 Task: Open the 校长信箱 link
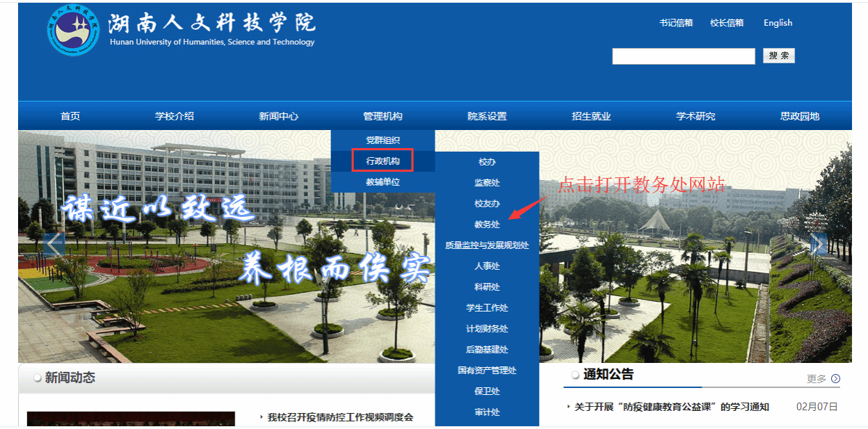tap(727, 23)
